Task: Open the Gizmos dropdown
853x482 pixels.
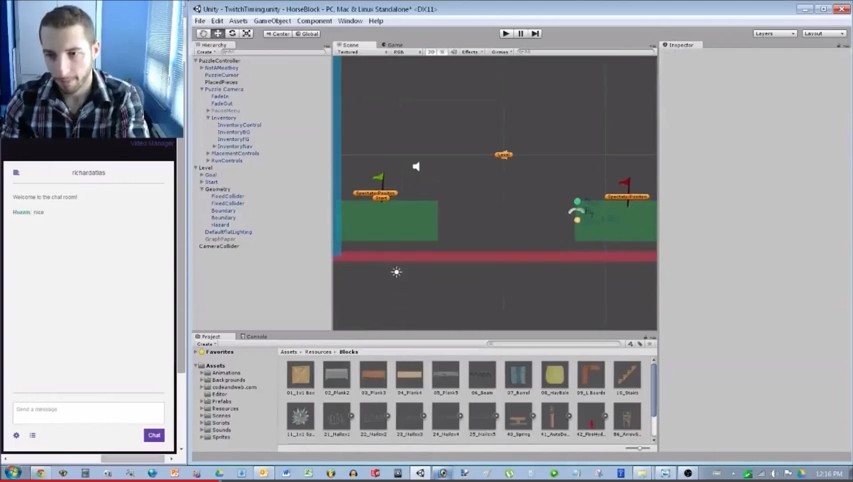Action: click(x=502, y=52)
